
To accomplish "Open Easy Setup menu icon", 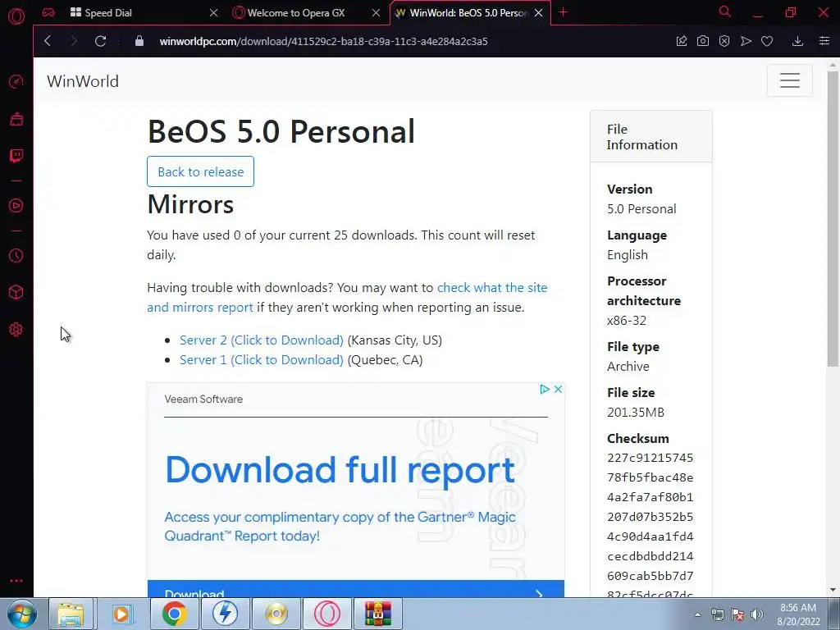I will point(824,41).
